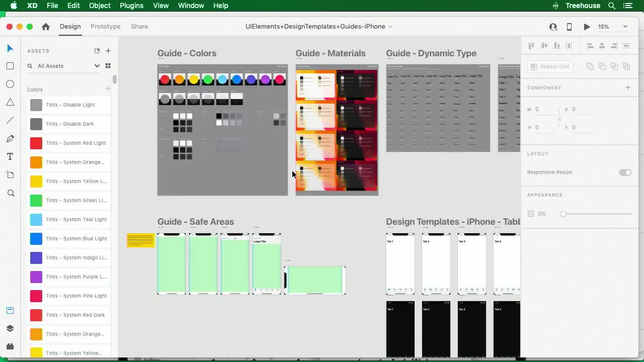Switch to the Prototype tab

[105, 27]
